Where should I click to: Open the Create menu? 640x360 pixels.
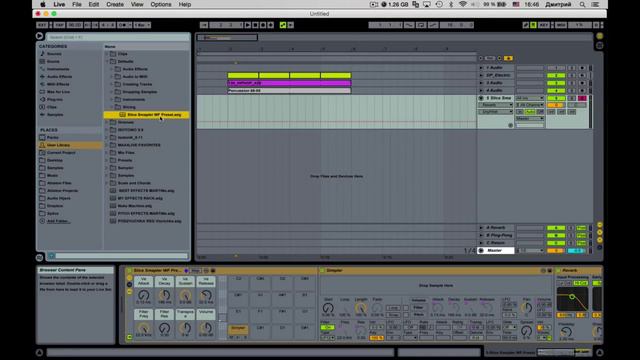pos(115,4)
